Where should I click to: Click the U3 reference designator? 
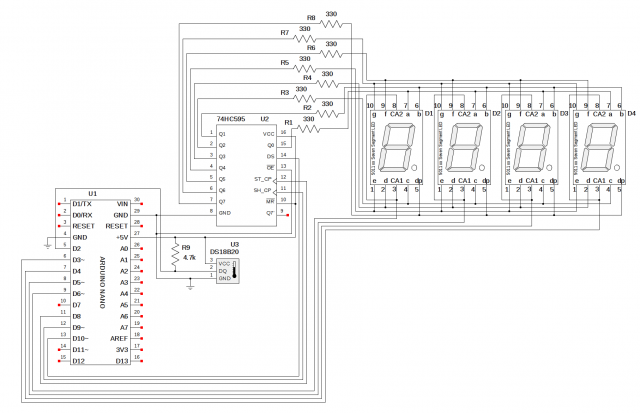(x=235, y=244)
